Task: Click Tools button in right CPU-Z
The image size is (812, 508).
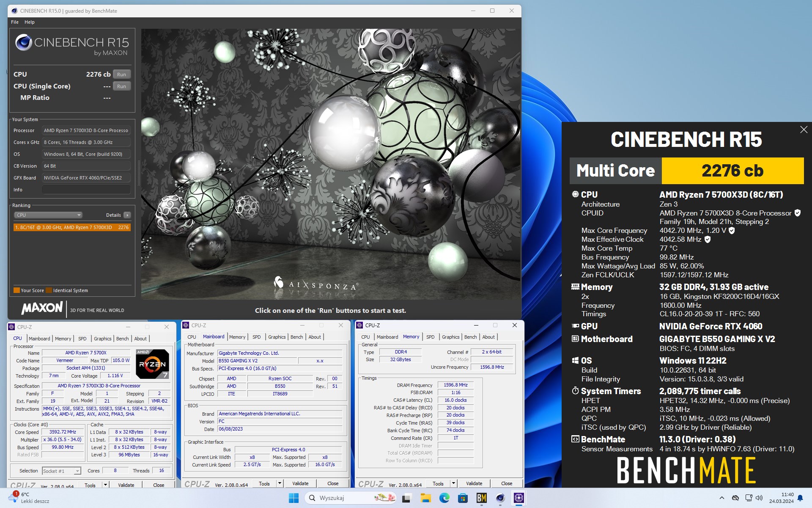Action: 438,483
